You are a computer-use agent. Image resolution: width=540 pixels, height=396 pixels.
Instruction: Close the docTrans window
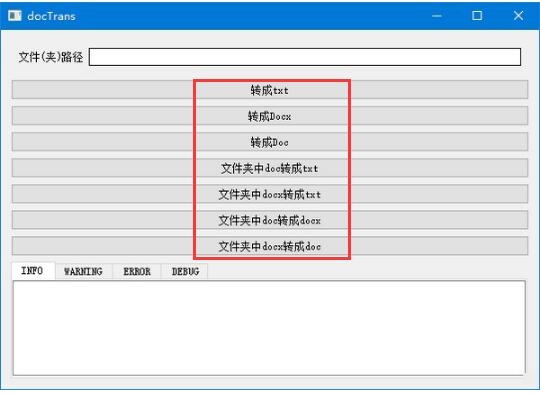518,15
